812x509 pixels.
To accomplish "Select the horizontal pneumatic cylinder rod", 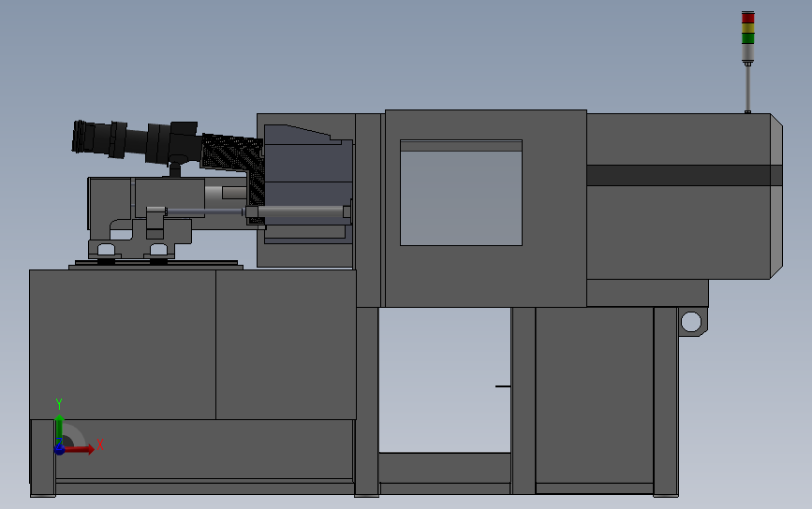I will click(204, 211).
